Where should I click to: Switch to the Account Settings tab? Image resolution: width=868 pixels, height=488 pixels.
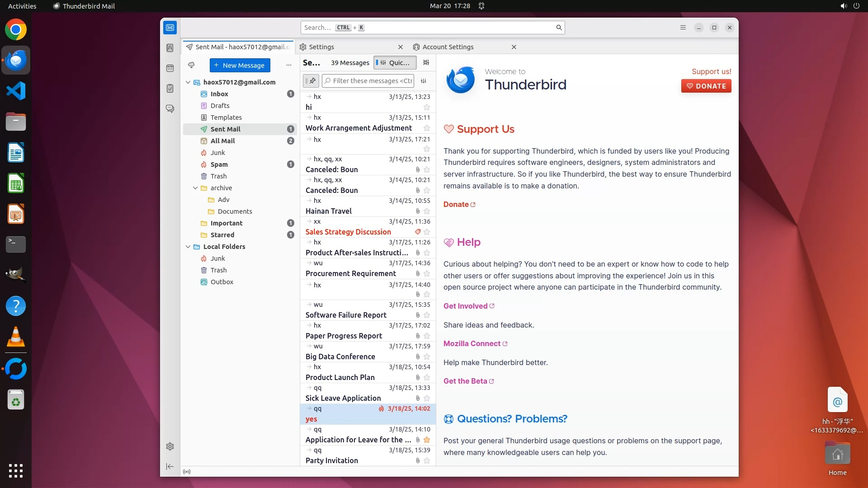point(448,47)
